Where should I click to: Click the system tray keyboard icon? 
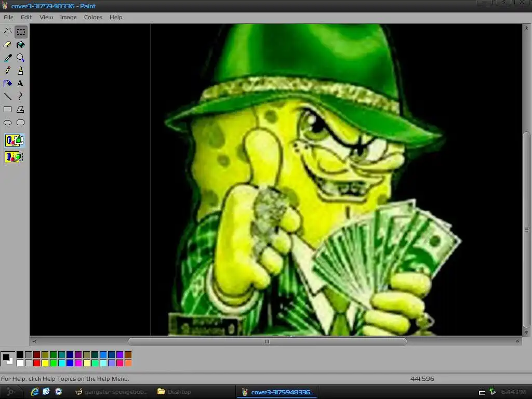482,392
